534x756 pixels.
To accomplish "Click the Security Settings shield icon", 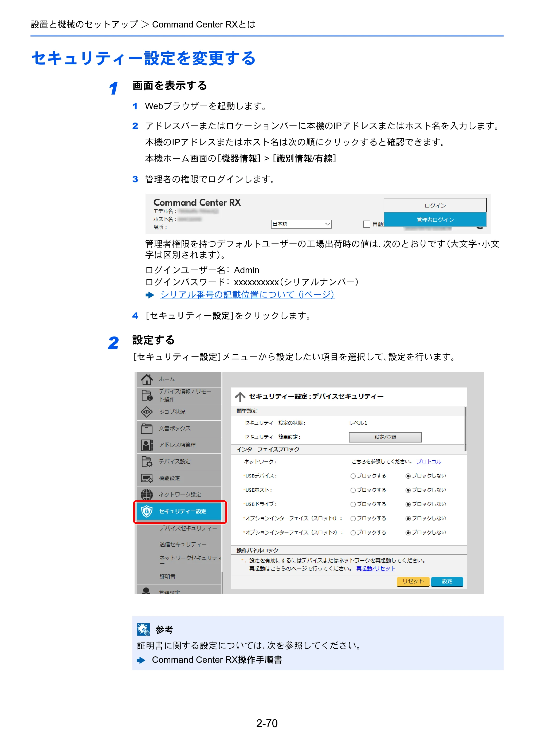I will (147, 511).
